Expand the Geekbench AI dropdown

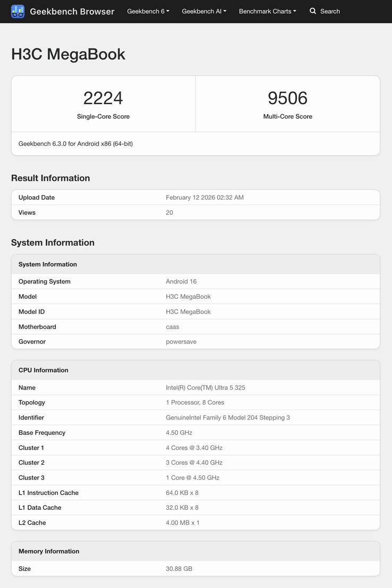coord(204,11)
